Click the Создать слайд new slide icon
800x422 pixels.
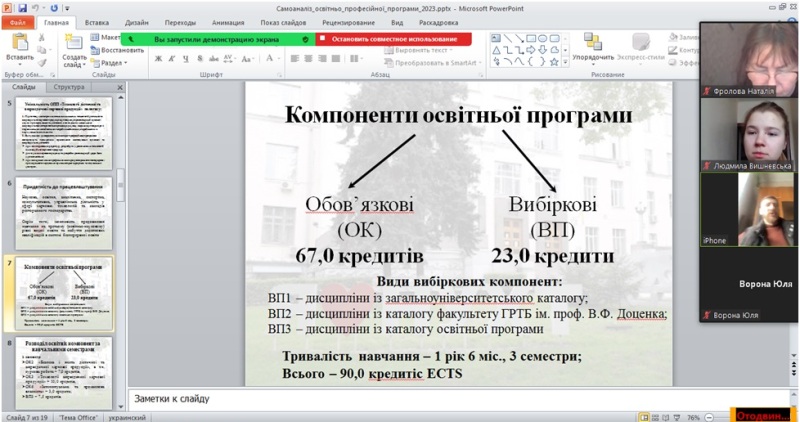(x=74, y=43)
